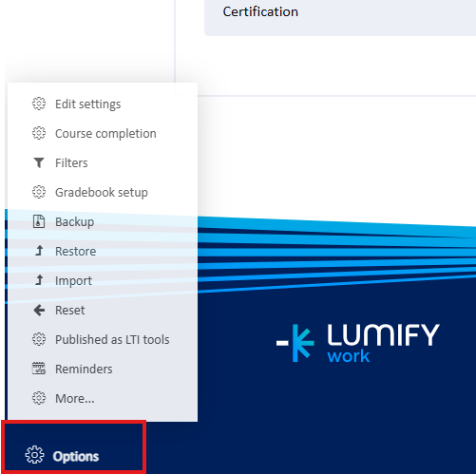Click the Filters funnel icon
476x474 pixels.
point(39,162)
